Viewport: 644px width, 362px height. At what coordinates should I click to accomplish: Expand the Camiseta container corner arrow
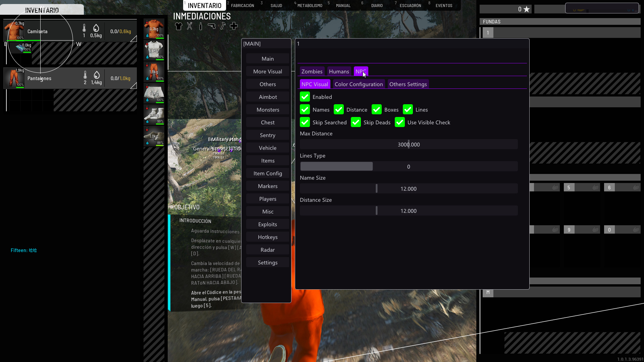[133, 39]
